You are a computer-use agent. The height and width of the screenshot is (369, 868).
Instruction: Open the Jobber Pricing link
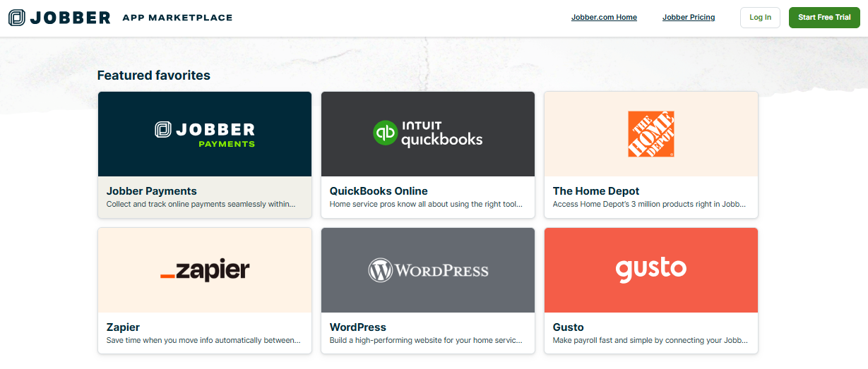pyautogui.click(x=689, y=18)
